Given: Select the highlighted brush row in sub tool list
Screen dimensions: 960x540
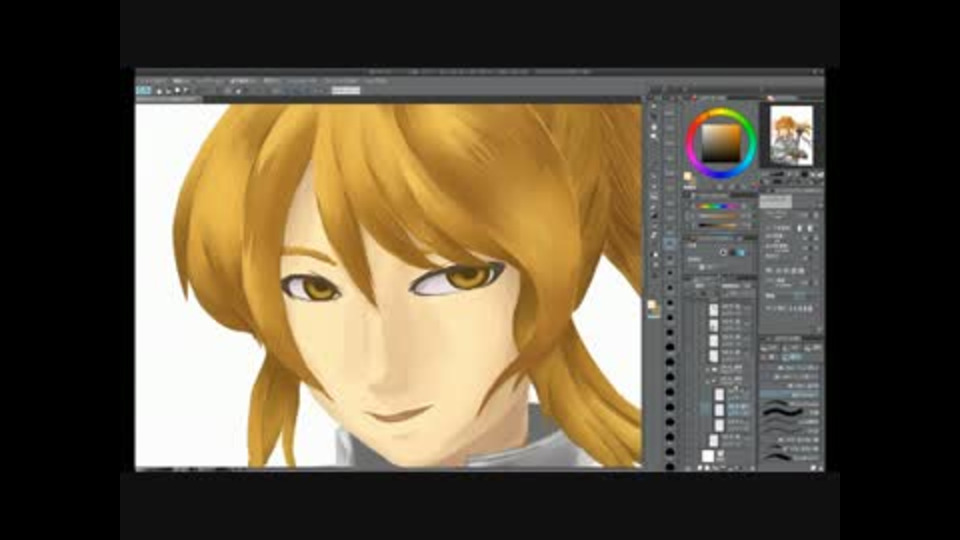Looking at the screenshot, I should point(791,395).
